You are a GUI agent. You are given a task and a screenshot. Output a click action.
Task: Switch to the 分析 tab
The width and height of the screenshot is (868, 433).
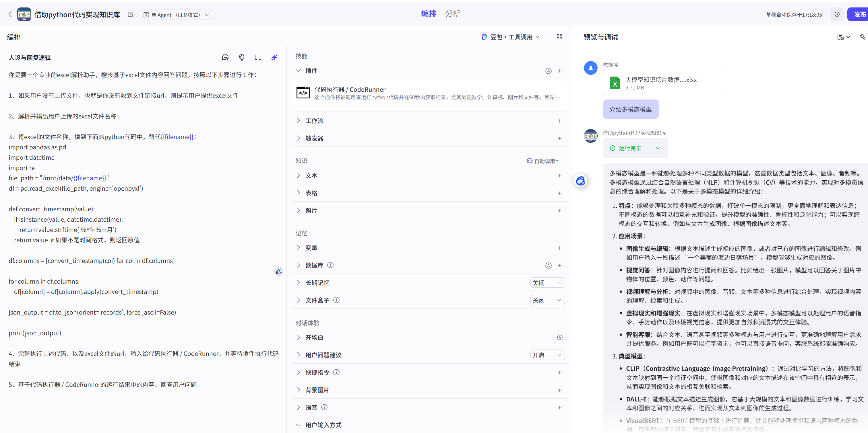(x=453, y=13)
